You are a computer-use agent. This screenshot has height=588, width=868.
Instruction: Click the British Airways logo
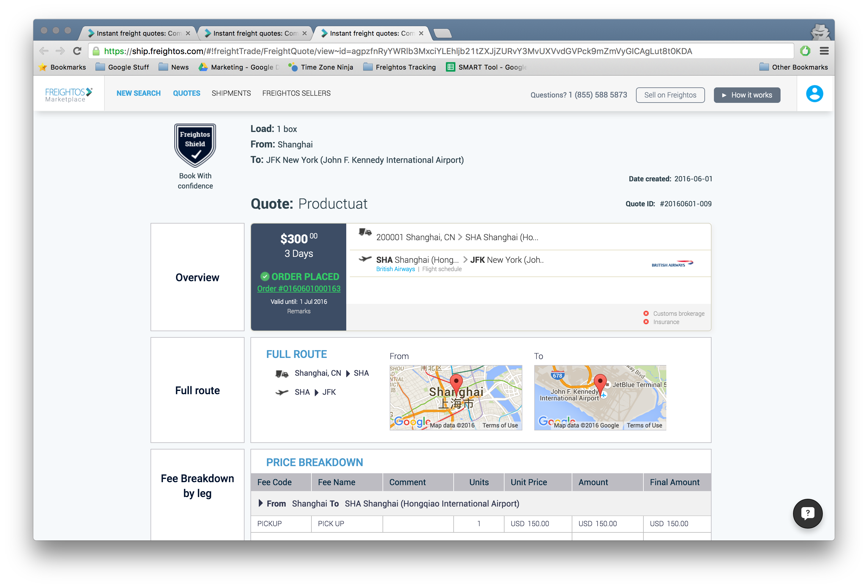click(672, 264)
